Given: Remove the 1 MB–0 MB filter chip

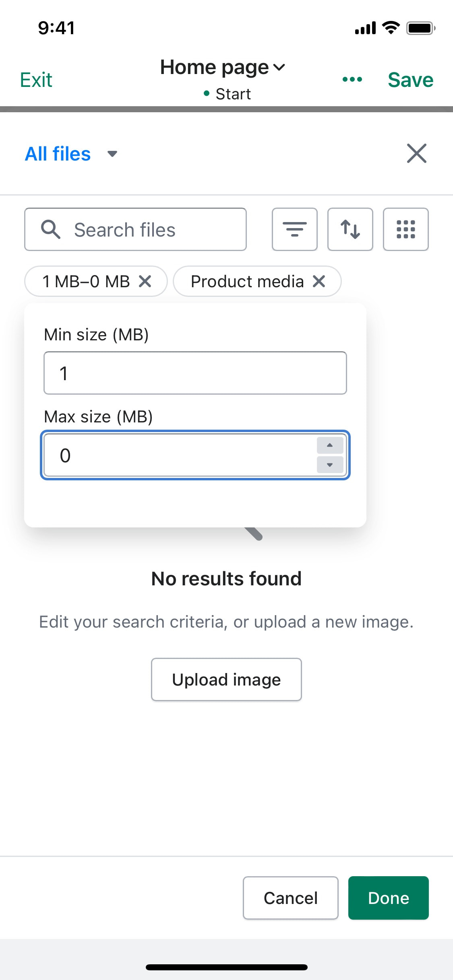Looking at the screenshot, I should 145,281.
